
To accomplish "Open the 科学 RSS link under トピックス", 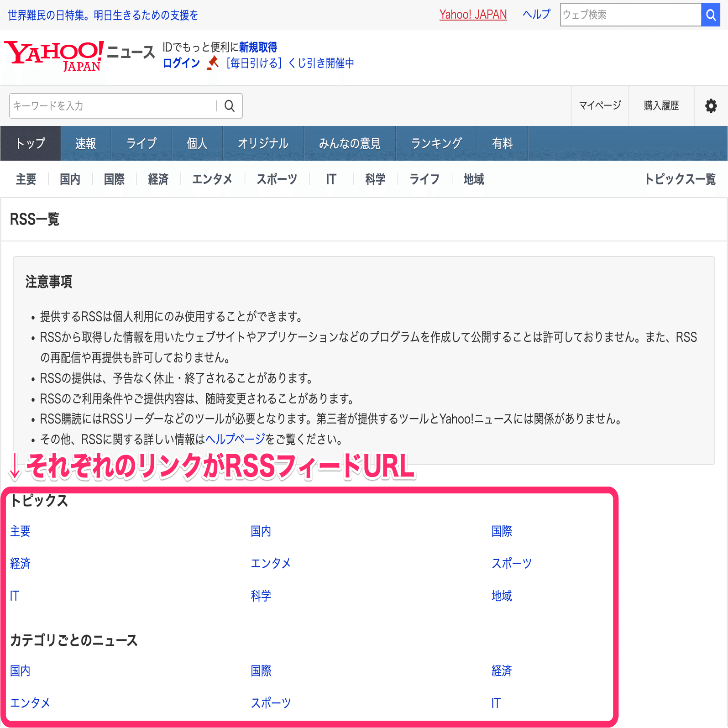I will click(261, 596).
